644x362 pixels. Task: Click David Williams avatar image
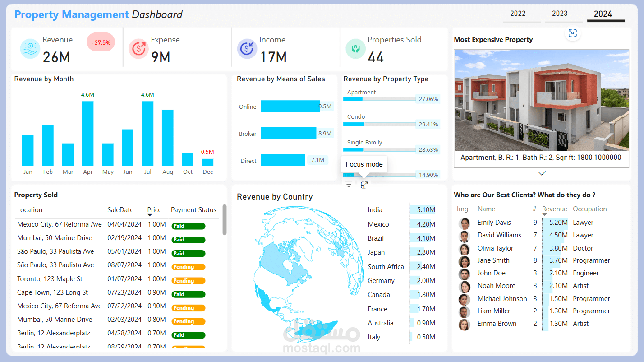(x=464, y=236)
